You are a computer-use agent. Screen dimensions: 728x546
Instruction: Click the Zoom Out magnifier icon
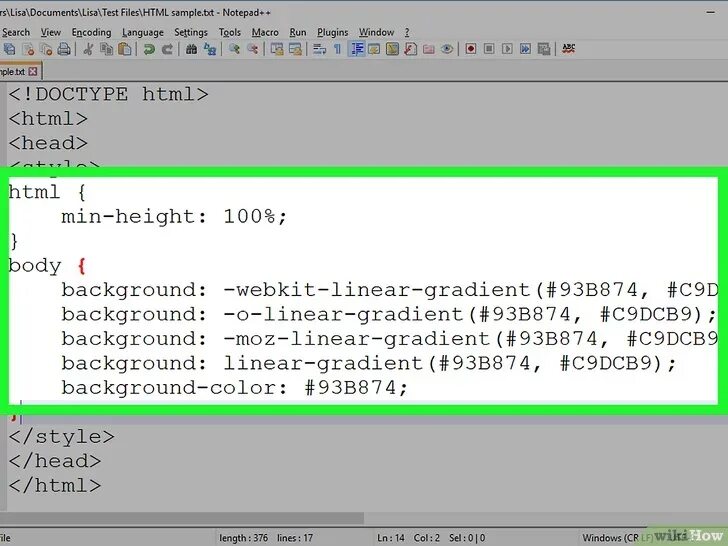pos(253,49)
